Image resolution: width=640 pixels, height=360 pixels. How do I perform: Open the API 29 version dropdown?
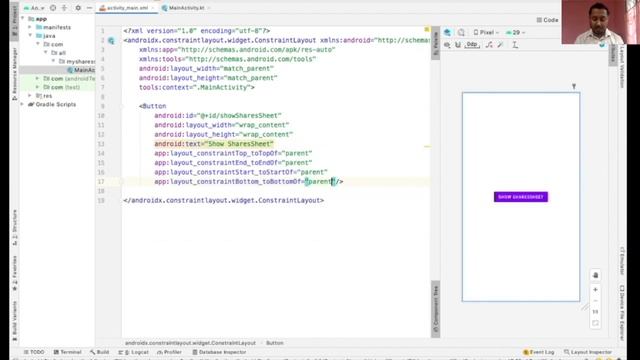pyautogui.click(x=515, y=32)
